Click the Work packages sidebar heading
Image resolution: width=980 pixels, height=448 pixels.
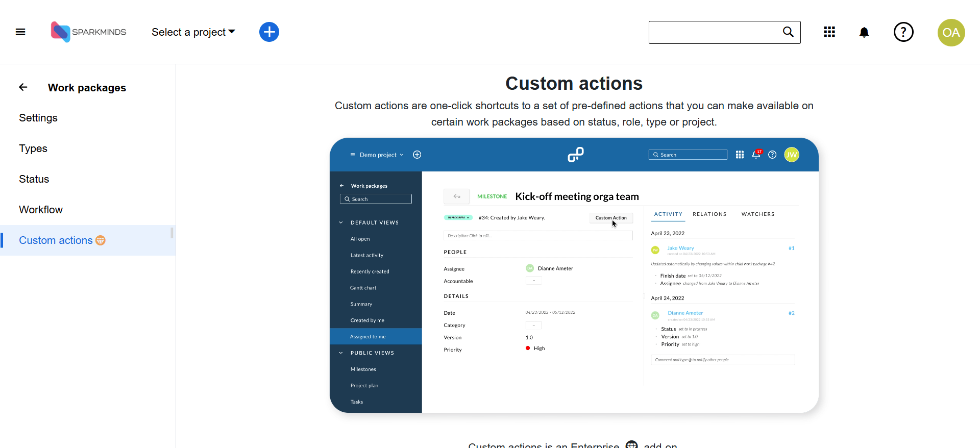point(87,88)
